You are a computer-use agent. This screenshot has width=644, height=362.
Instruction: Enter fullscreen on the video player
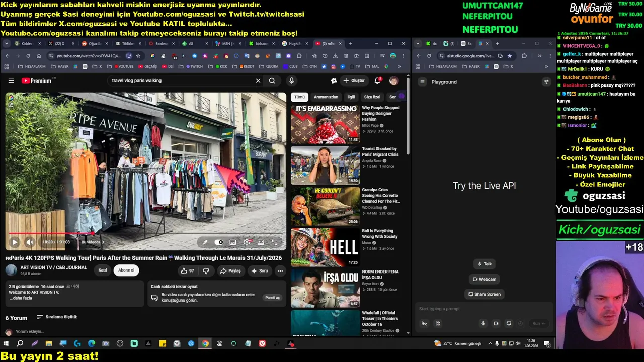point(275,242)
